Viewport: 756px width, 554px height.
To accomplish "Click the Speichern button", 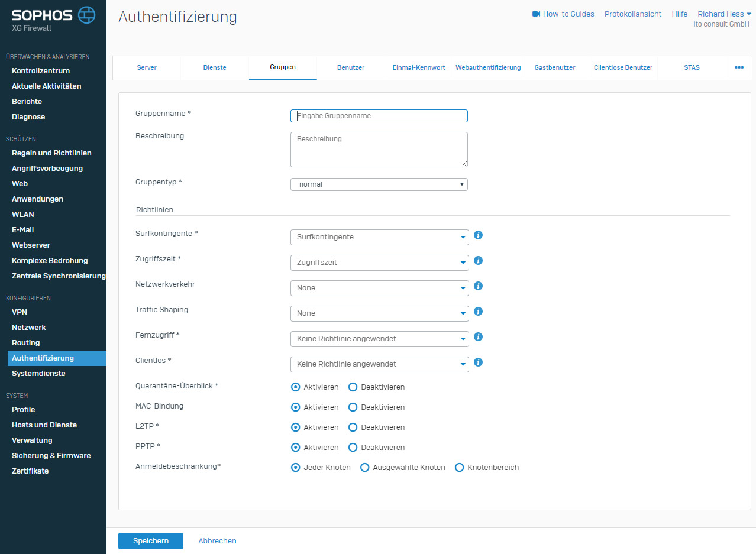I will point(151,541).
